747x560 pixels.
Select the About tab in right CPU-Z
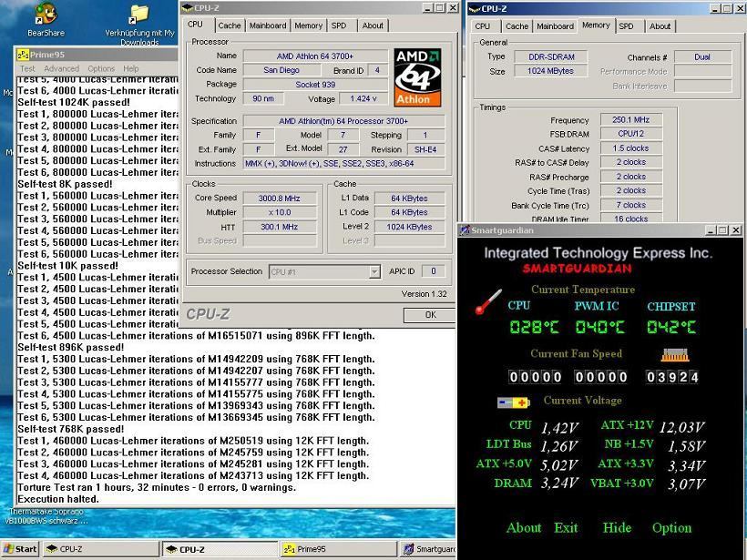[x=660, y=26]
